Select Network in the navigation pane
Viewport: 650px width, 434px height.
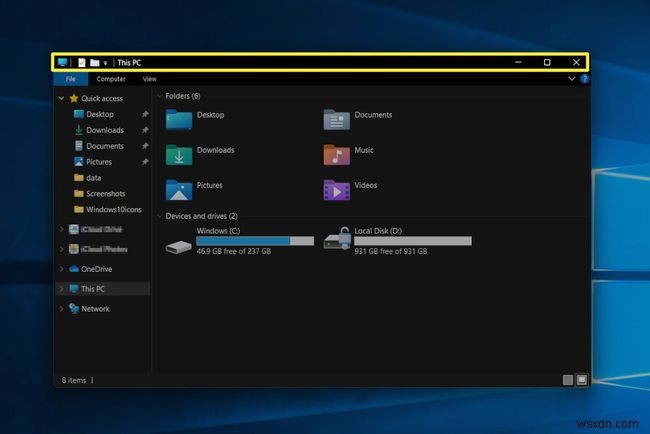tap(95, 309)
